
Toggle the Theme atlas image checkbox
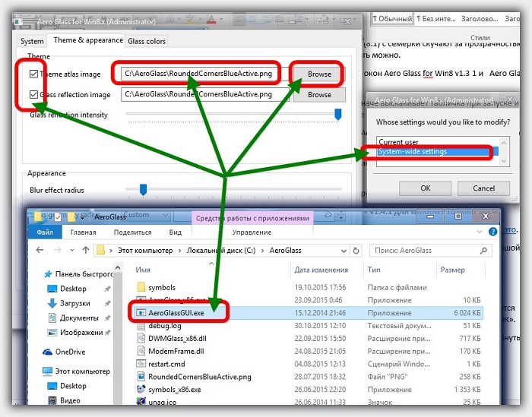click(x=33, y=74)
